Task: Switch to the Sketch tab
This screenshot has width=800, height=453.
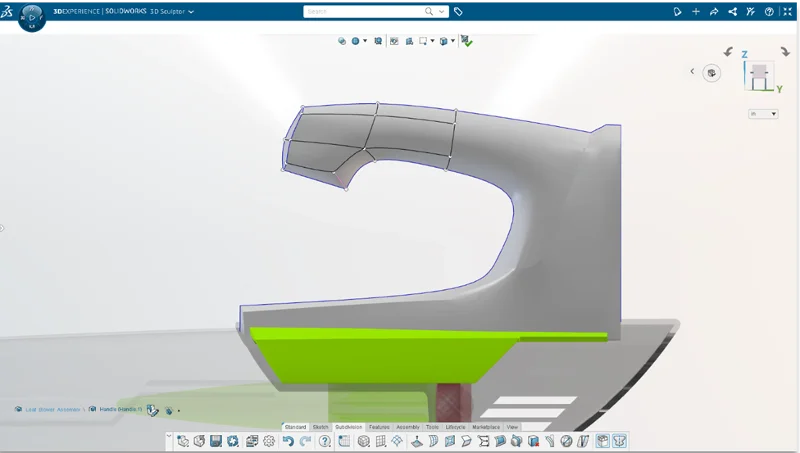Action: 321,427
